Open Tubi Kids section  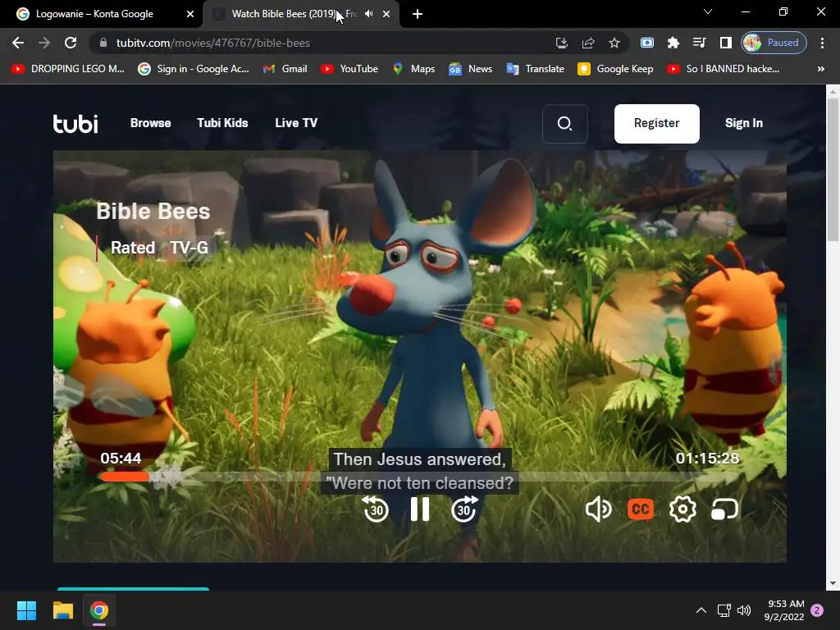[x=222, y=123]
